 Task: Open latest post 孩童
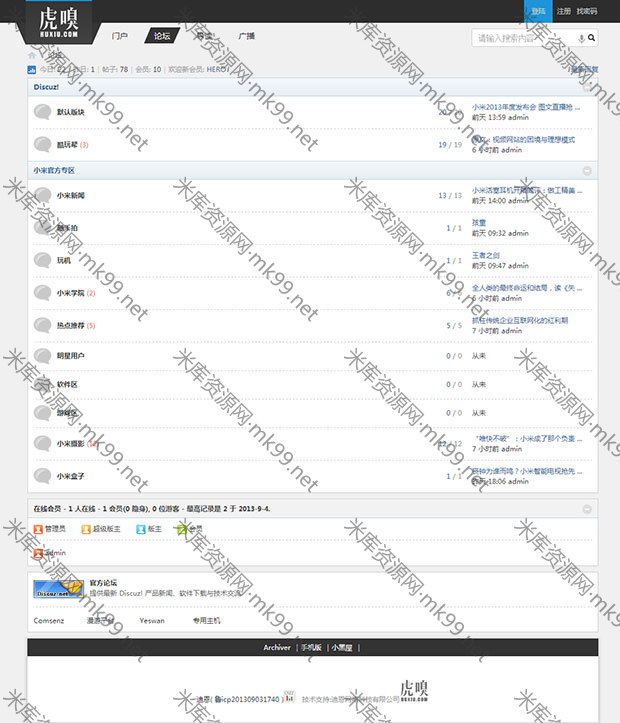coord(478,223)
